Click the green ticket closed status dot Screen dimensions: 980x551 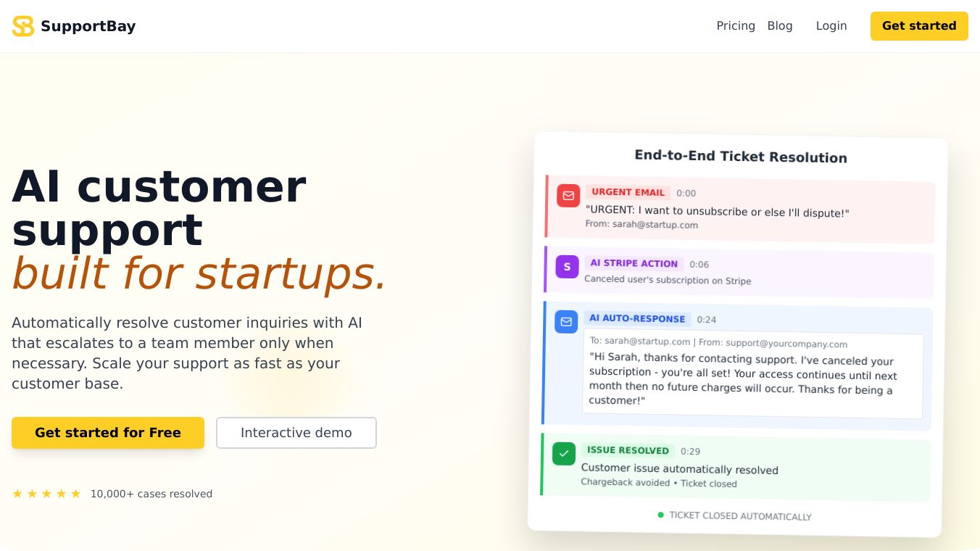pyautogui.click(x=660, y=515)
